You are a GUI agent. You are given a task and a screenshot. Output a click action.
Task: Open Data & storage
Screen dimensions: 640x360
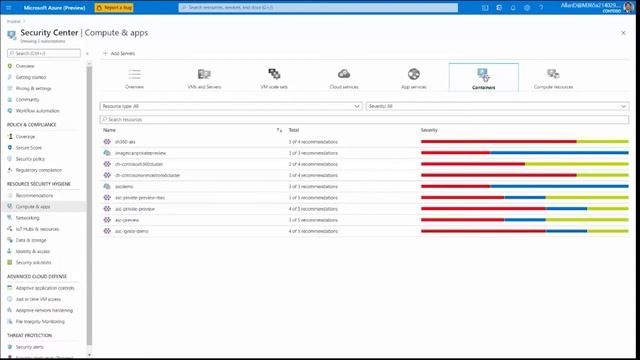click(31, 240)
